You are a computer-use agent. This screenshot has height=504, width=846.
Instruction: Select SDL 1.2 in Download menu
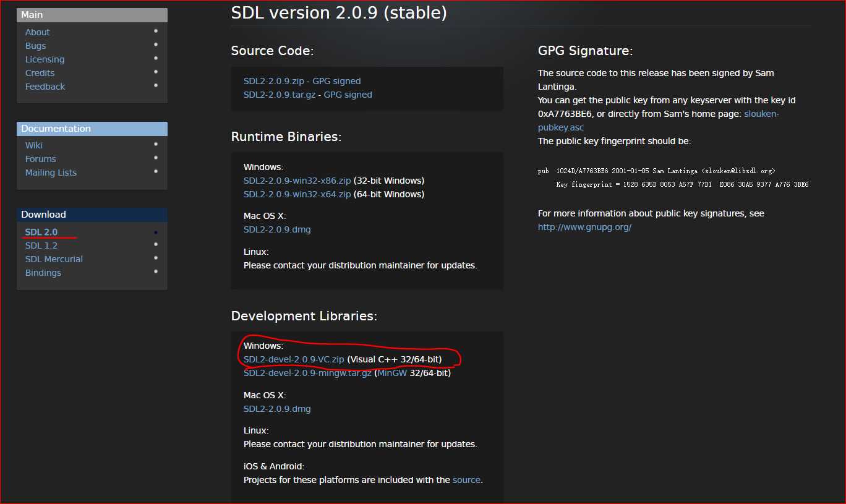click(x=41, y=246)
